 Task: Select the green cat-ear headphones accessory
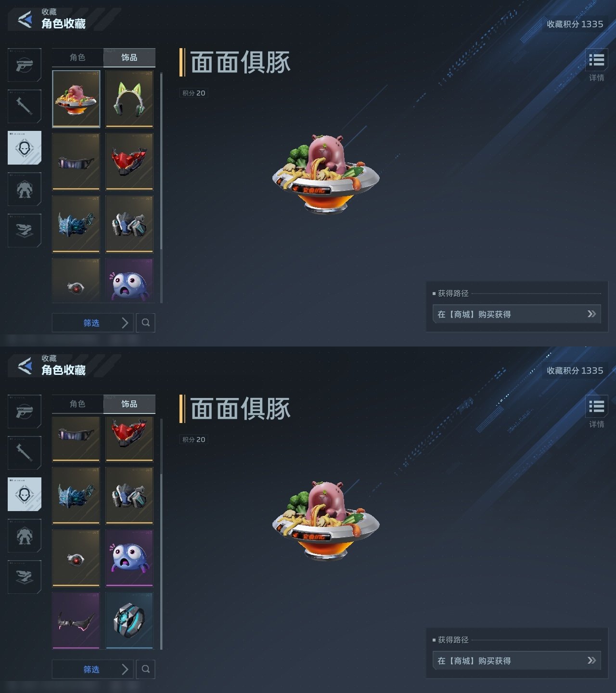[129, 99]
